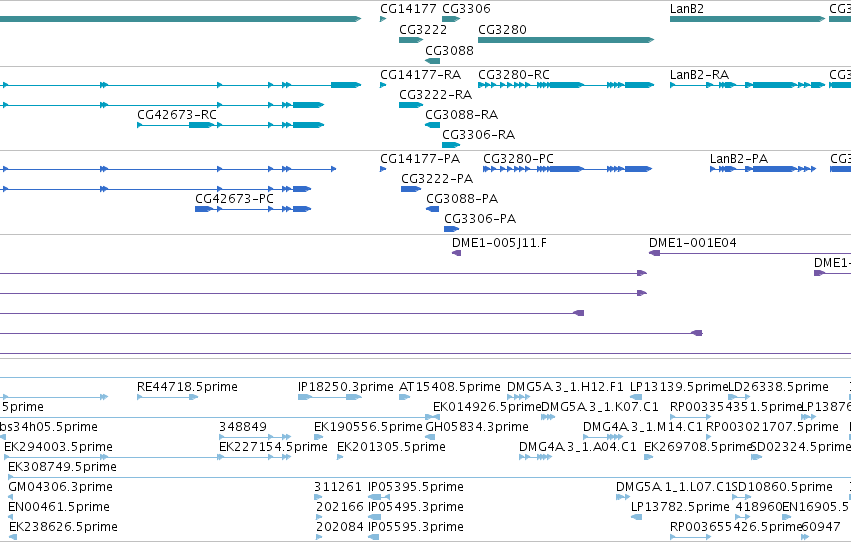Image resolution: width=851 pixels, height=542 pixels.
Task: Select the GM04306.3prime EST label
Action: click(60, 487)
